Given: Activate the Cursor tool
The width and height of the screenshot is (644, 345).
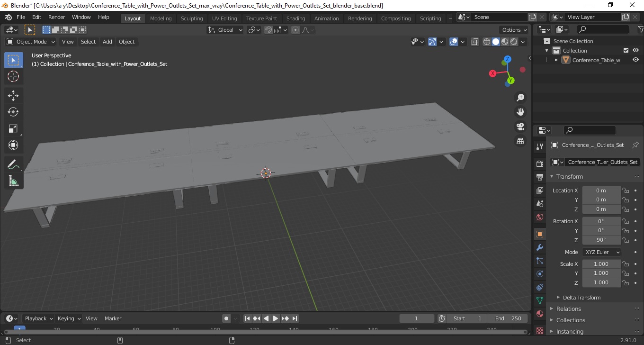Looking at the screenshot, I should tap(13, 76).
